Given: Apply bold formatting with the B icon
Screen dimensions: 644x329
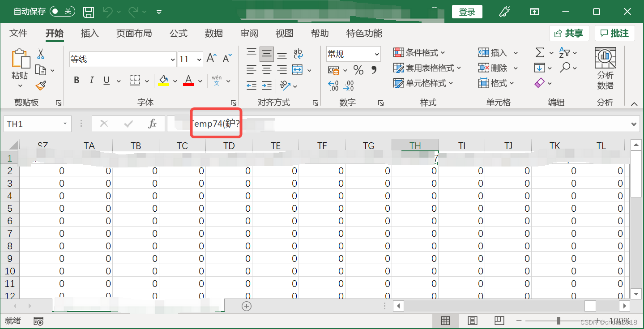Looking at the screenshot, I should click(76, 81).
